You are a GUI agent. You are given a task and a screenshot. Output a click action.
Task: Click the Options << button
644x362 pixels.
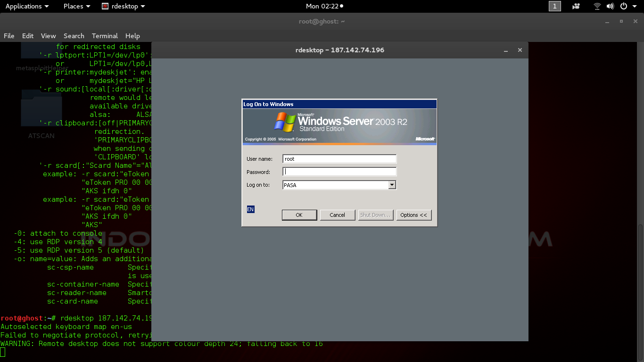[x=414, y=215]
